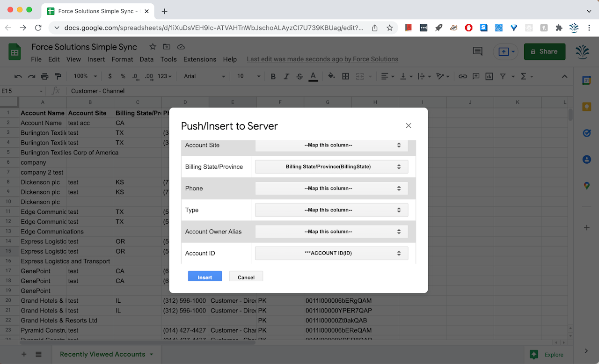Toggle italic formatting
599x364 pixels.
286,76
